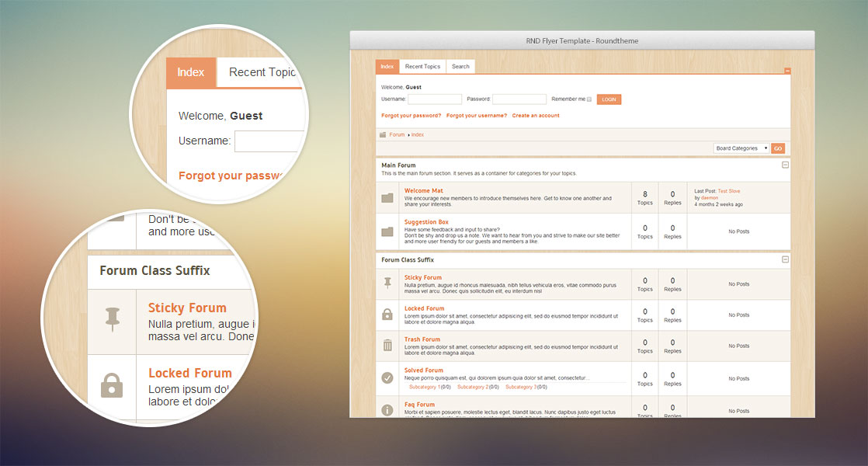The height and width of the screenshot is (466, 868).
Task: Click the window title RND Flyer Template - Roundtheme
Action: 582,41
